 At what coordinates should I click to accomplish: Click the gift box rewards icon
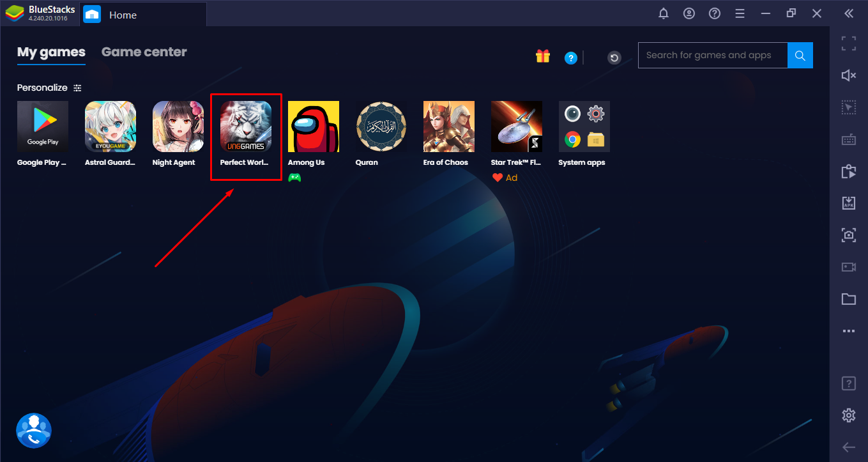[543, 56]
